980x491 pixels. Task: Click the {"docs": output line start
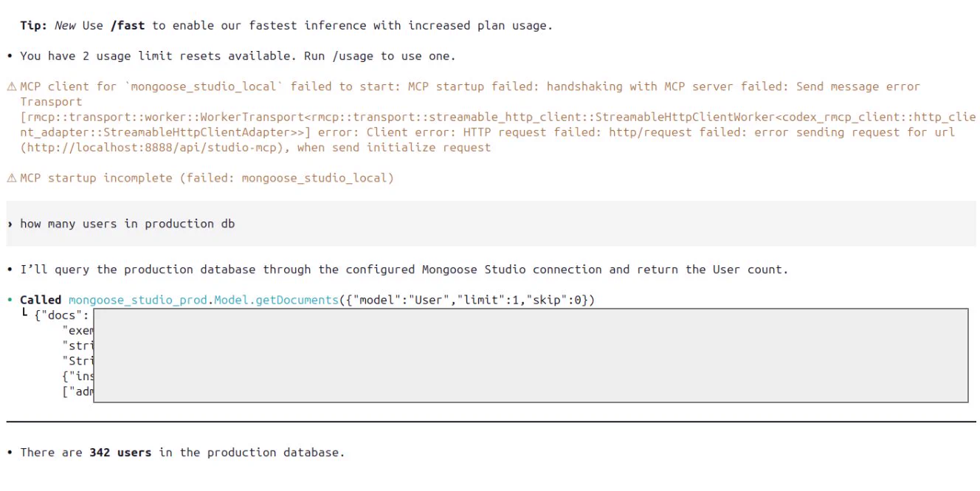tap(62, 315)
